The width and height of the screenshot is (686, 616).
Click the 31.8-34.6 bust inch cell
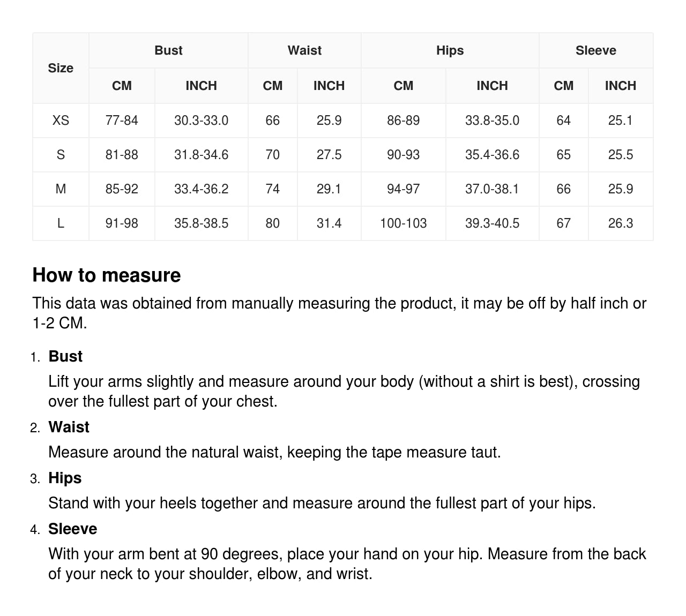point(201,155)
